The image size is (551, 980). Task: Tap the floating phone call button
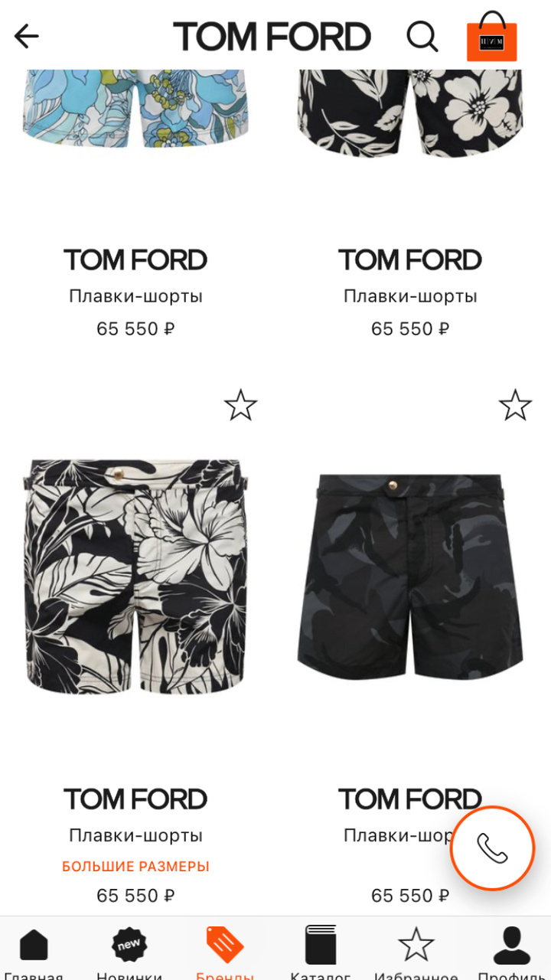point(492,848)
